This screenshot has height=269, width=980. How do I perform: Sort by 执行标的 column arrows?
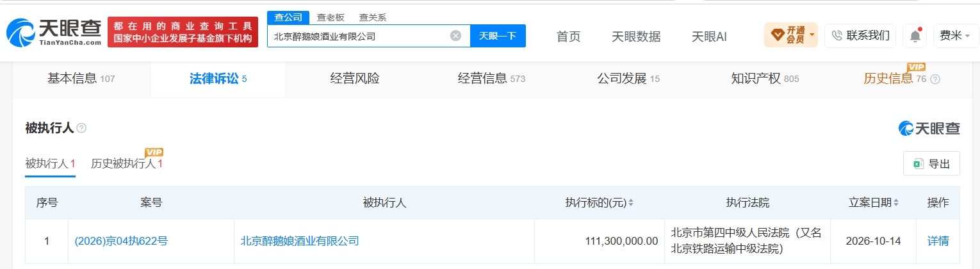pyautogui.click(x=630, y=203)
